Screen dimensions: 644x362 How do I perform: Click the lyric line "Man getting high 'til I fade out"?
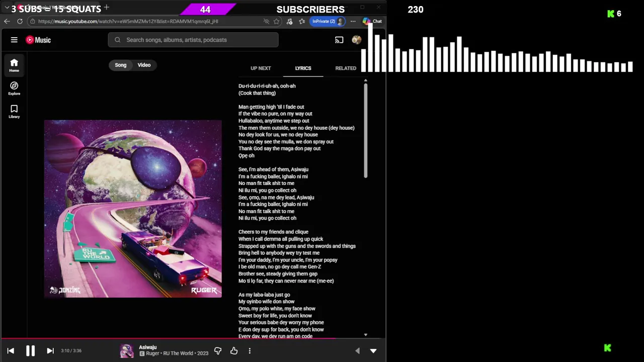click(271, 107)
